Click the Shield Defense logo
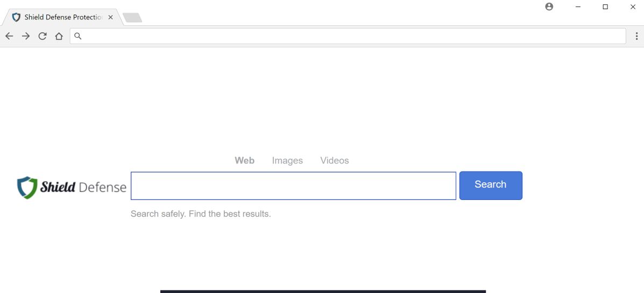Screen dimensions: 644x293 click(x=72, y=187)
